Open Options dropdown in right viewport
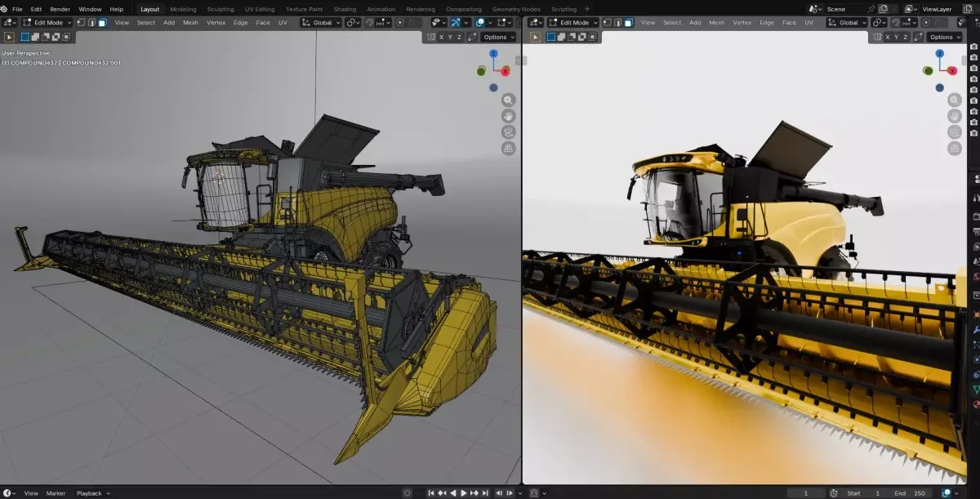The height and width of the screenshot is (499, 980). [x=944, y=37]
